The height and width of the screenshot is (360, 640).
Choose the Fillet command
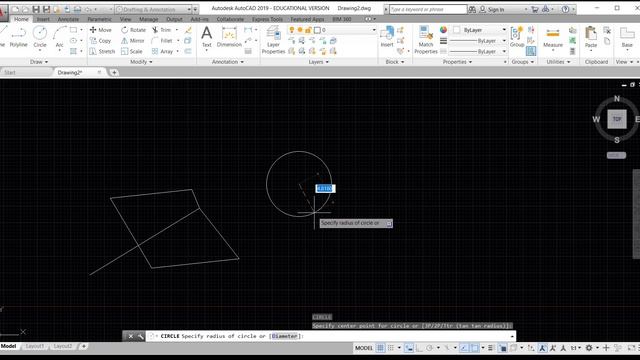pyautogui.click(x=162, y=41)
